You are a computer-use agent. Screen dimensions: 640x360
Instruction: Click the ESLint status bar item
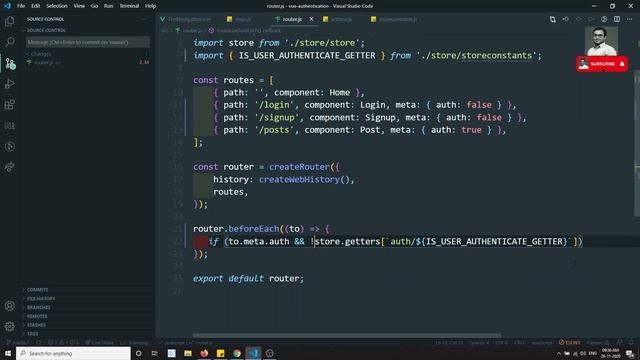pos(569,342)
